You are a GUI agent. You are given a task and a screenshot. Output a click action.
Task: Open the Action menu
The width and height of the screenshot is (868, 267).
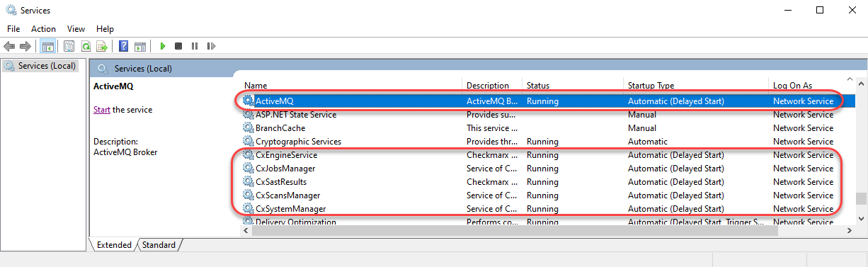coord(43,29)
